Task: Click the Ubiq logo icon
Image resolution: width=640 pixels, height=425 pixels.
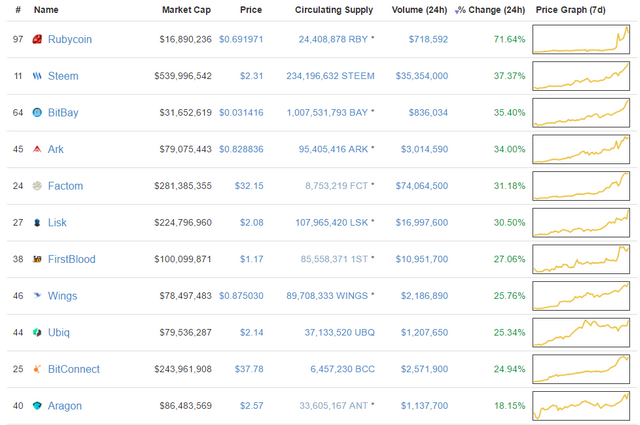Action: pos(37,332)
